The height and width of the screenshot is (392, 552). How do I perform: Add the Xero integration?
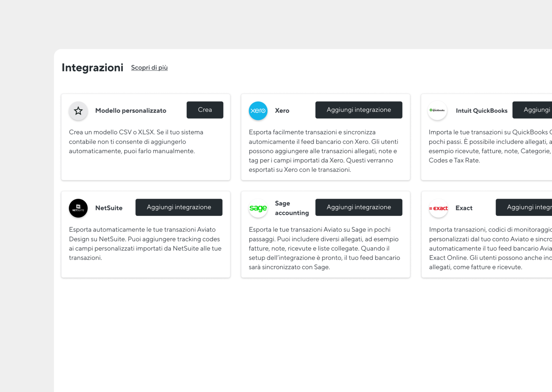[x=359, y=110]
